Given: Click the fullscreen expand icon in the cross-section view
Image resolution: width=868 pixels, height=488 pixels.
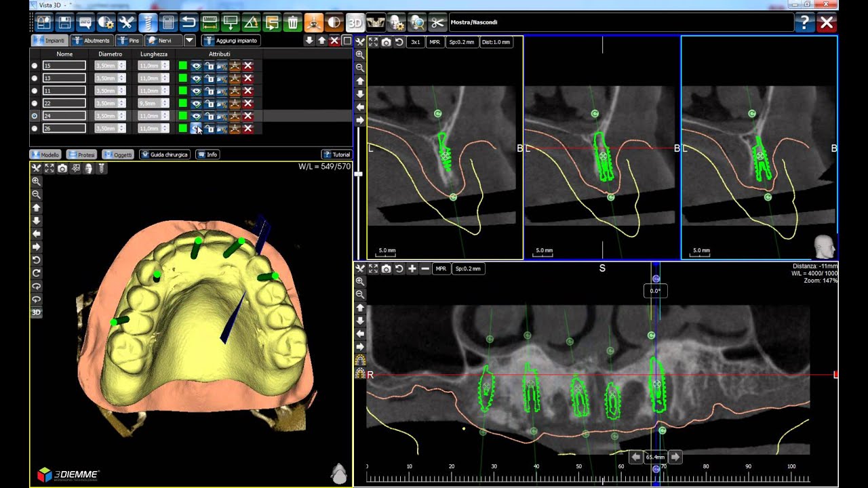Looking at the screenshot, I should 373,42.
